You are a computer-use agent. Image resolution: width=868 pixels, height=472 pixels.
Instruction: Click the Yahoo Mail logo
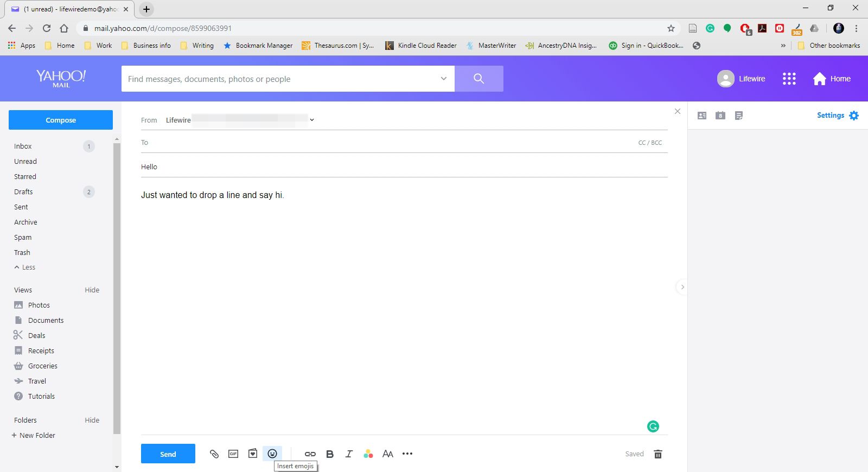tap(61, 79)
